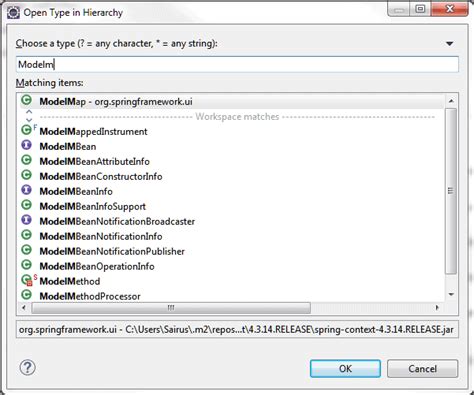Open the help question mark icon
This screenshot has width=474, height=395.
(x=27, y=368)
